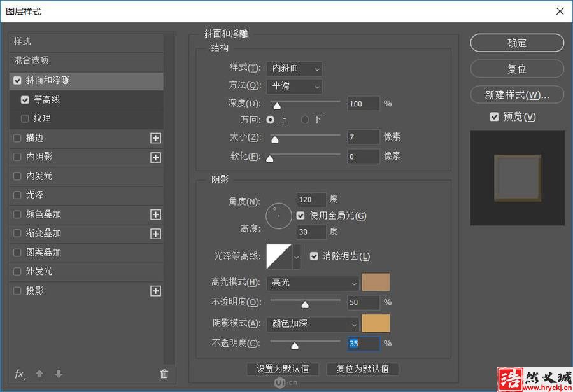Enable the 渐变叠加 checkbox
This screenshot has height=392, width=573.
(x=17, y=234)
